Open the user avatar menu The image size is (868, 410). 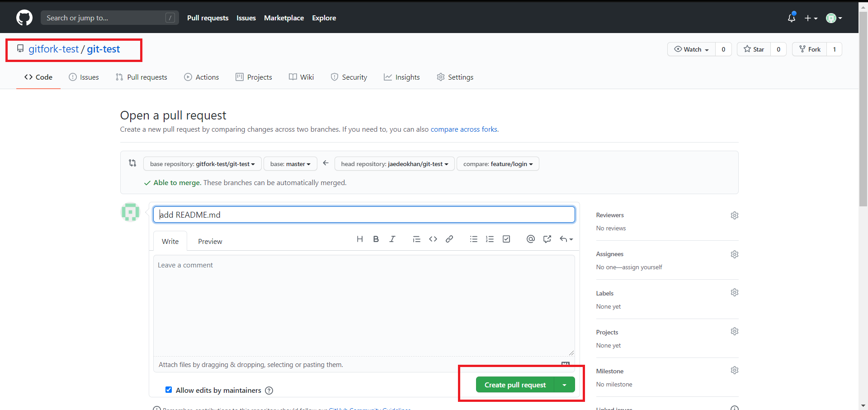click(834, 18)
